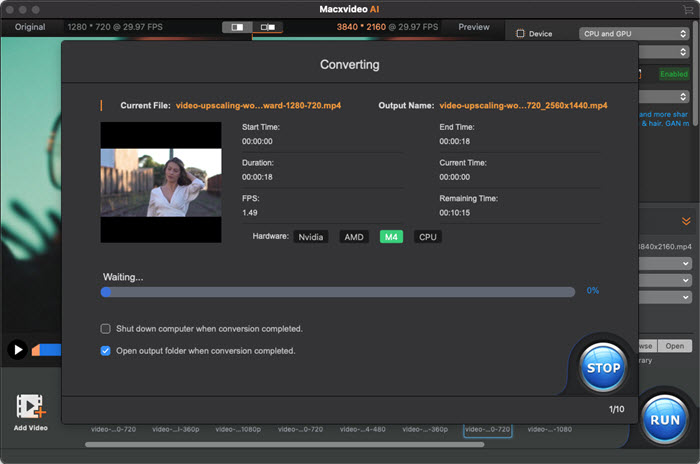
Task: Select the right split-view compare icon
Action: click(267, 27)
